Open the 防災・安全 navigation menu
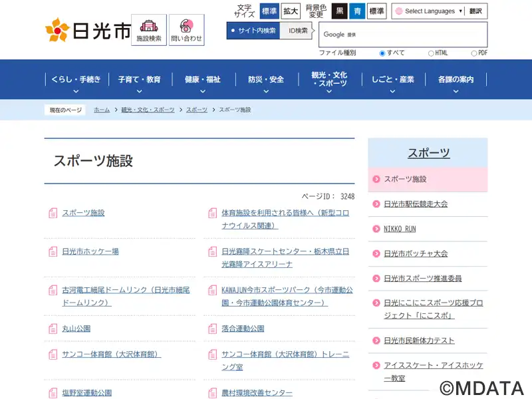Viewport: 532px width, 399px height. [x=265, y=80]
